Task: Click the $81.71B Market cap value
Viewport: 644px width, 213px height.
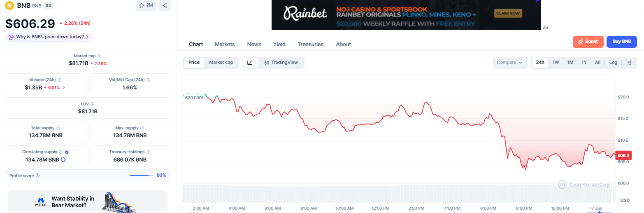Action: [x=78, y=63]
